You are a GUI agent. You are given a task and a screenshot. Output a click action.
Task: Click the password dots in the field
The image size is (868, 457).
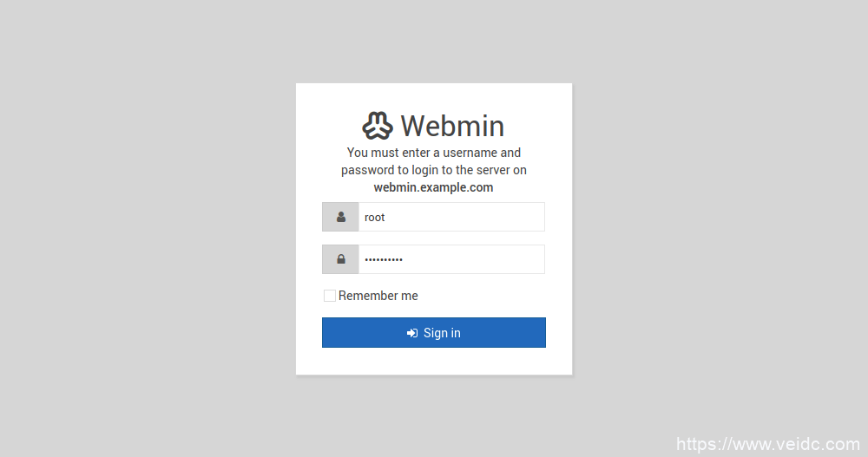tap(384, 259)
